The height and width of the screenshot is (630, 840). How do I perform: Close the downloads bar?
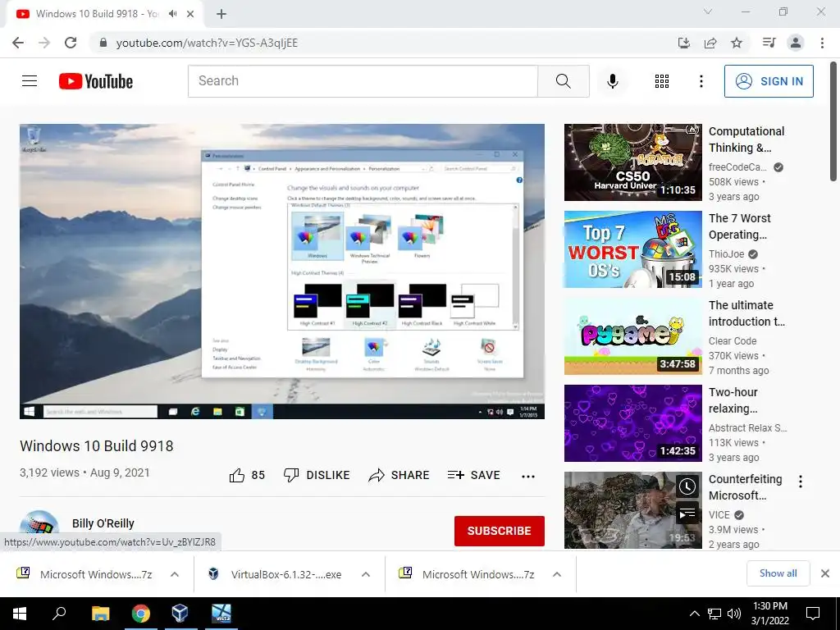(x=825, y=573)
